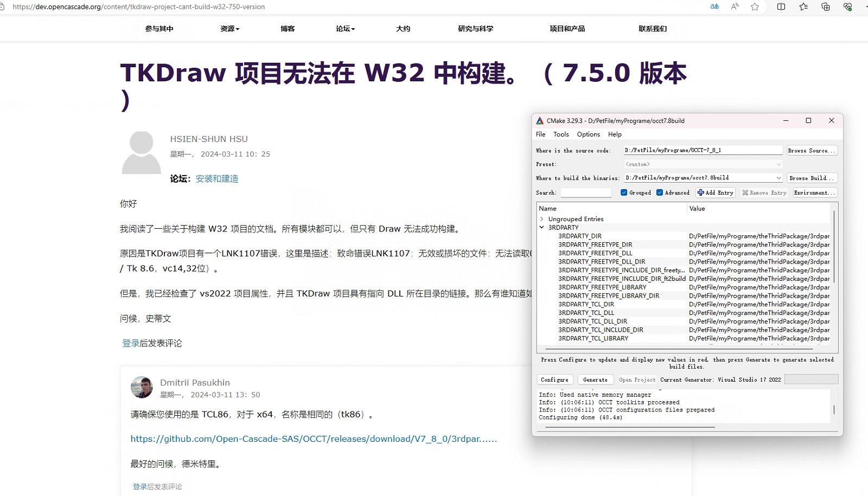Click 登录 link under Dmitrii's comment
The image size is (868, 496).
[x=140, y=487]
